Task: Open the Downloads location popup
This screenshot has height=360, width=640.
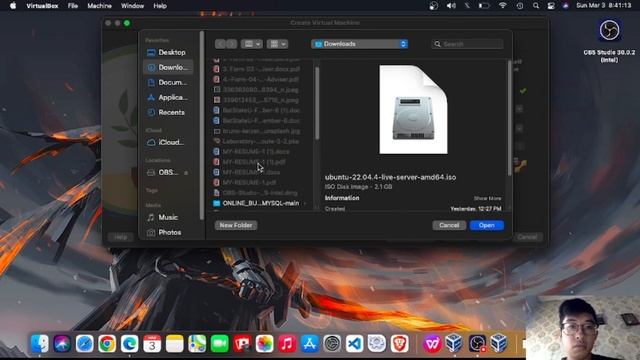Action: coord(360,44)
